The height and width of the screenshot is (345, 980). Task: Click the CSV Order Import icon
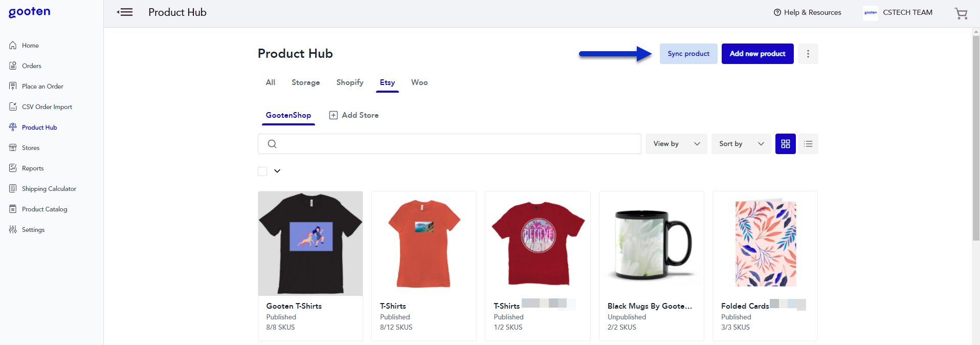click(x=13, y=106)
